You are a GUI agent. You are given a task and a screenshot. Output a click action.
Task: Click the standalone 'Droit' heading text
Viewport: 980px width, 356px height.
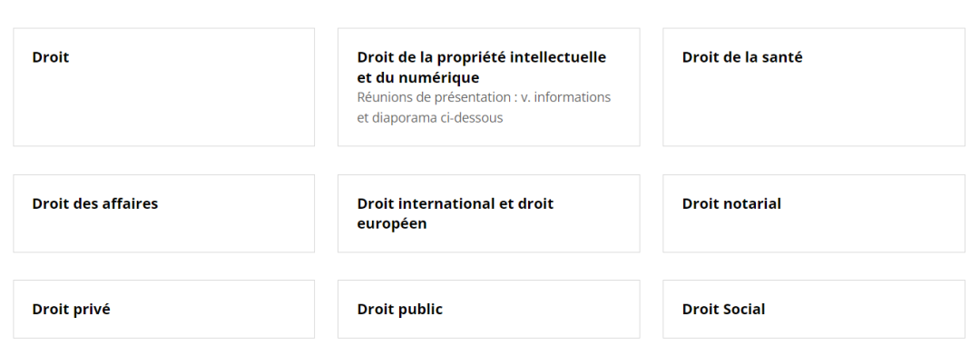(51, 57)
